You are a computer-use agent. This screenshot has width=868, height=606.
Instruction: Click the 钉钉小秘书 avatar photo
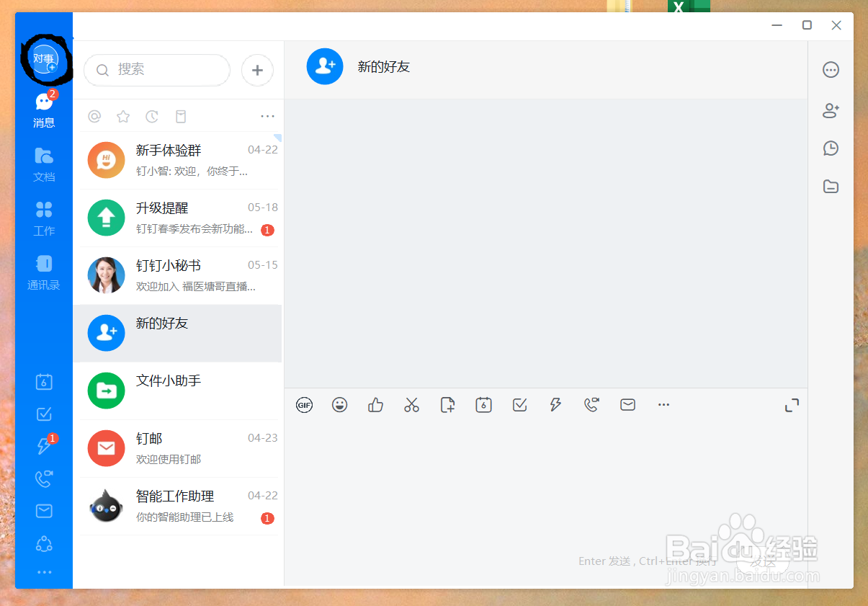tap(106, 275)
